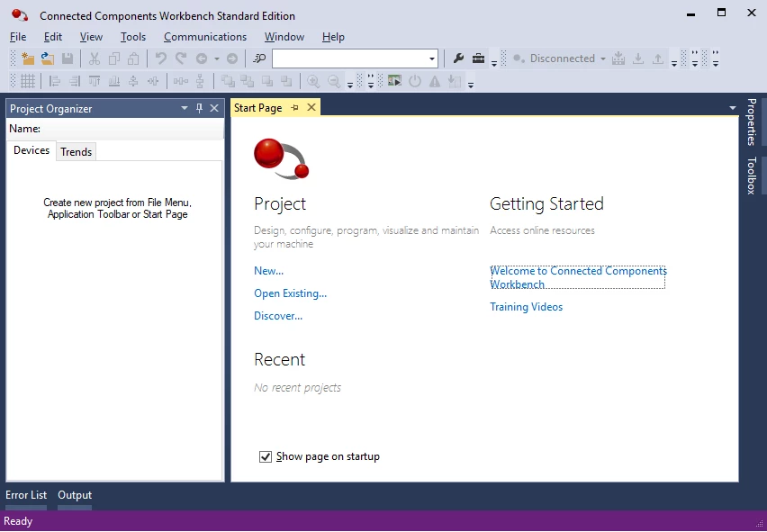This screenshot has width=767, height=532.
Task: Click the Zoom Out magnifier icon
Action: tap(334, 81)
